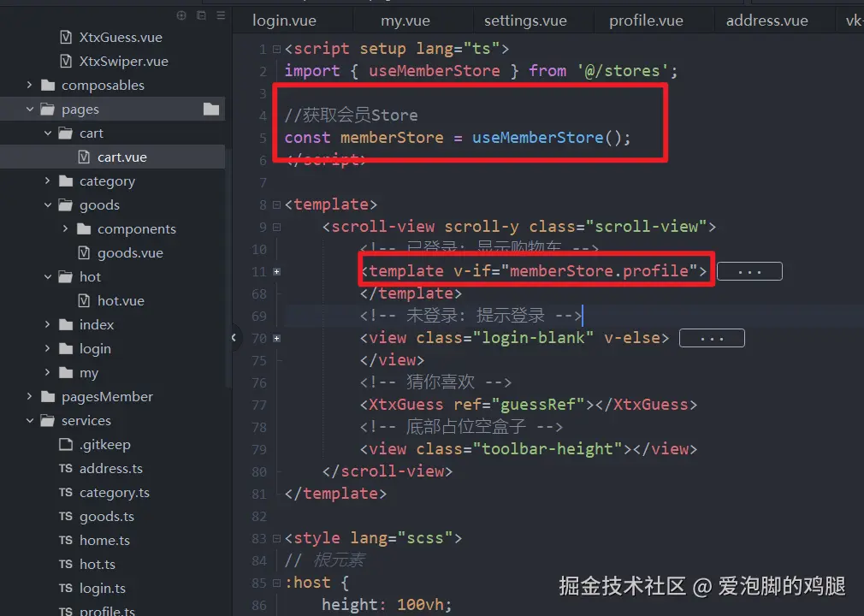Click the category folder icon
This screenshot has width=864, height=616.
[x=66, y=181]
